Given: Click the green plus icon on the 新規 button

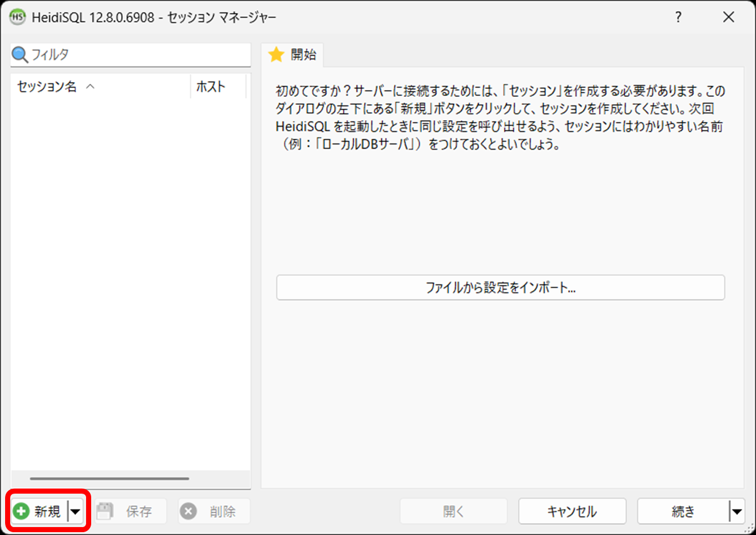Looking at the screenshot, I should pos(20,511).
